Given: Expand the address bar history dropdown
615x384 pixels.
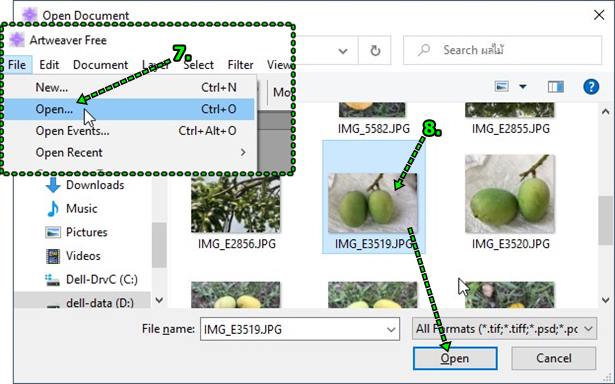Looking at the screenshot, I should click(x=343, y=51).
